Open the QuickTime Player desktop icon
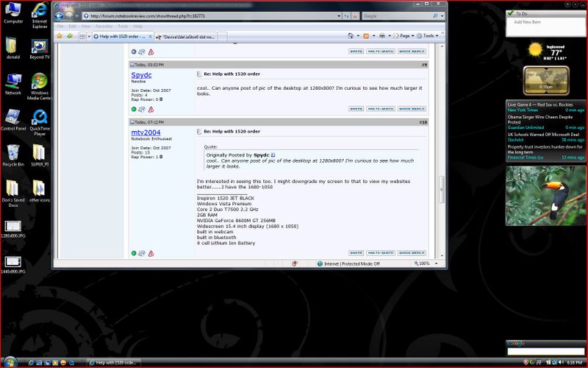 point(40,123)
